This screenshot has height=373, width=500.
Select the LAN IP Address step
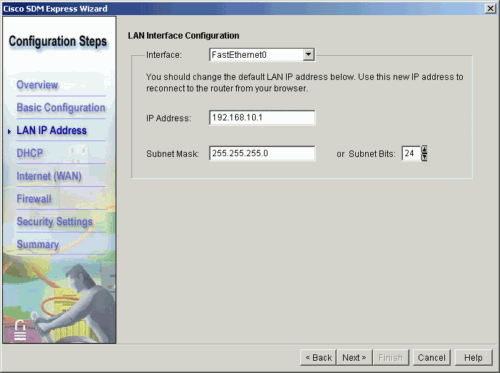pyautogui.click(x=52, y=130)
